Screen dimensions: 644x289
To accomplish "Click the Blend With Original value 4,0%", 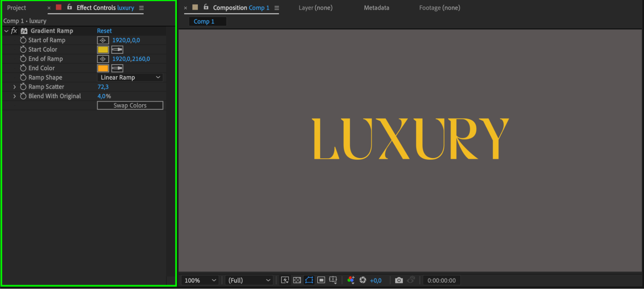I will tap(104, 96).
